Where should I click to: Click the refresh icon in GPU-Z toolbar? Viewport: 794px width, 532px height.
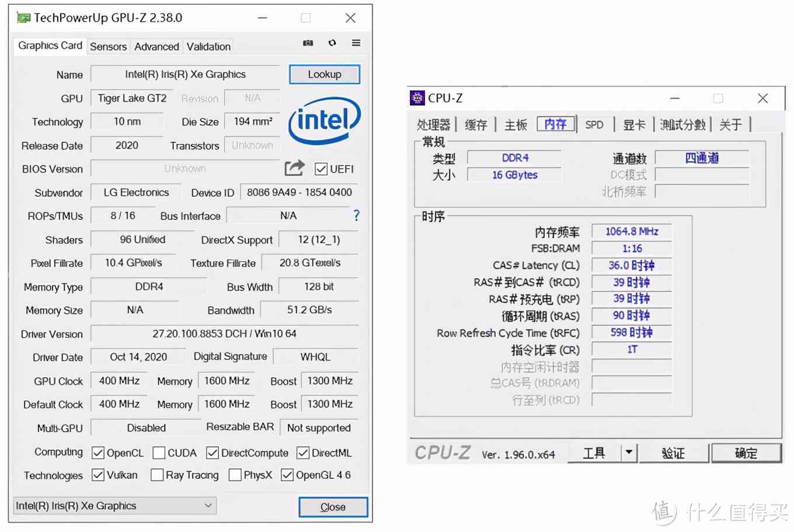click(x=332, y=43)
